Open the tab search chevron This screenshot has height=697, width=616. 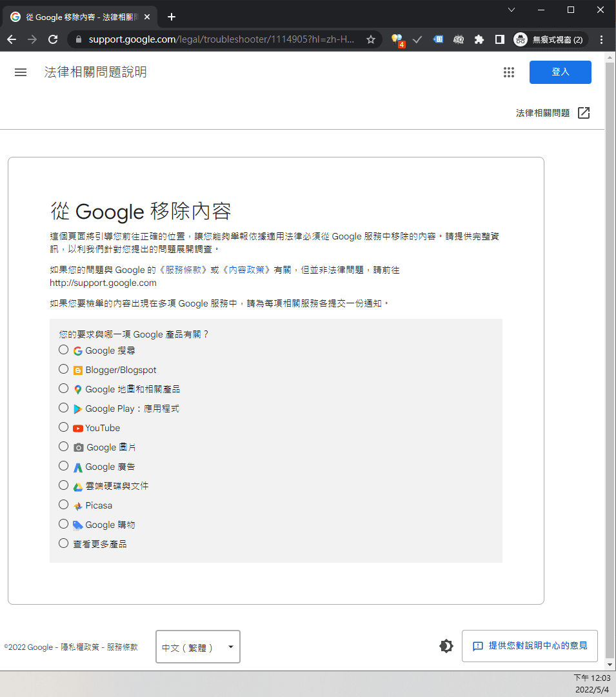(512, 9)
